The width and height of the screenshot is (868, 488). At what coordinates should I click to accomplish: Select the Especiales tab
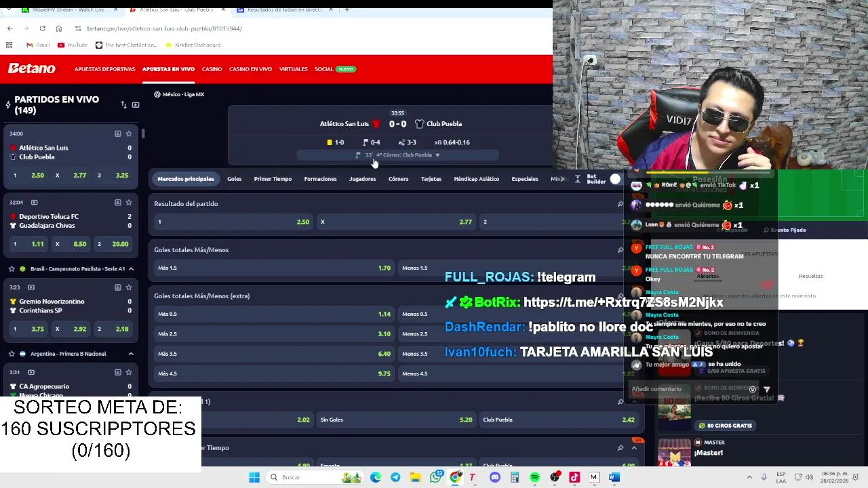point(525,179)
